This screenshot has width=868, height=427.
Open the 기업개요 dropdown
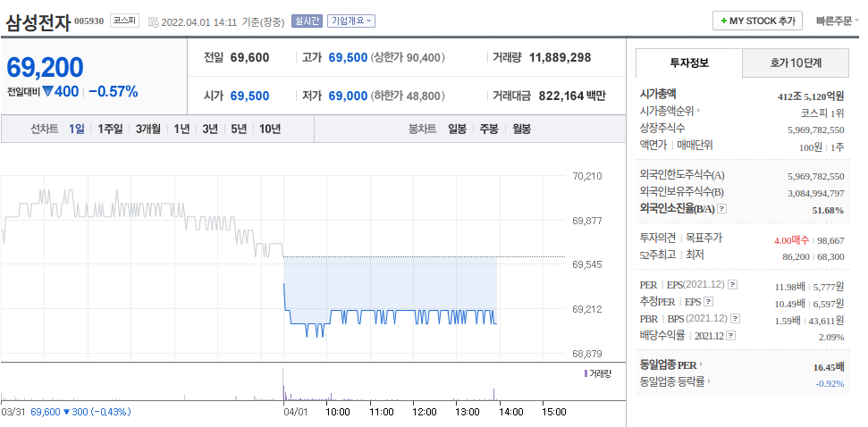[351, 21]
